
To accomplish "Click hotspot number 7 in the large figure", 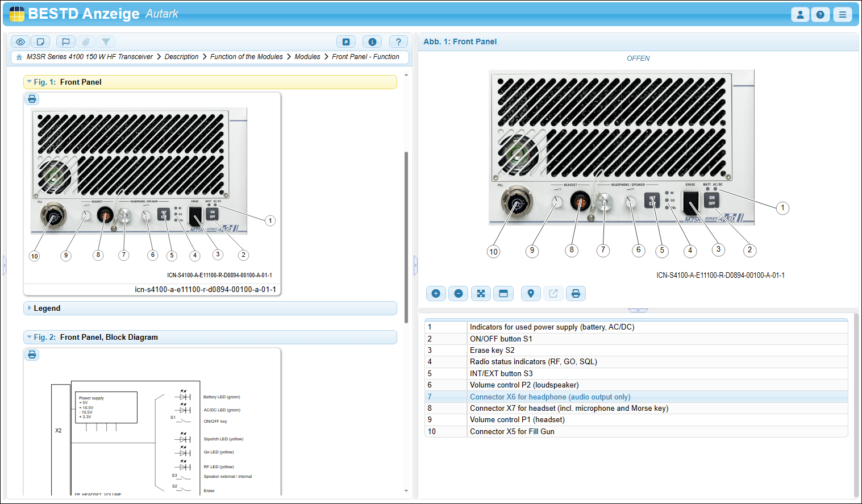I will 603,250.
